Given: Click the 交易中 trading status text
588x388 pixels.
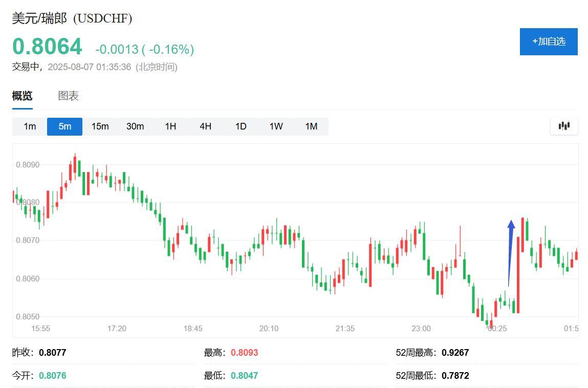Looking at the screenshot, I should tap(26, 67).
